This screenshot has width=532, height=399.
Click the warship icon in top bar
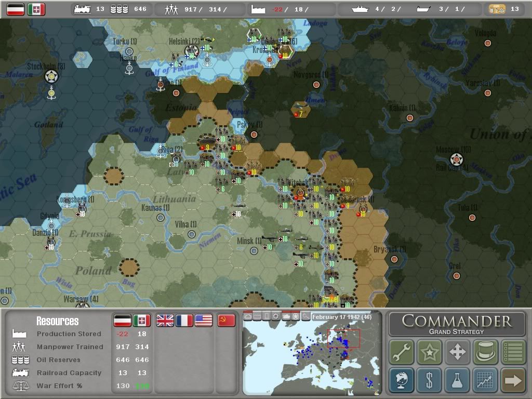[360, 9]
